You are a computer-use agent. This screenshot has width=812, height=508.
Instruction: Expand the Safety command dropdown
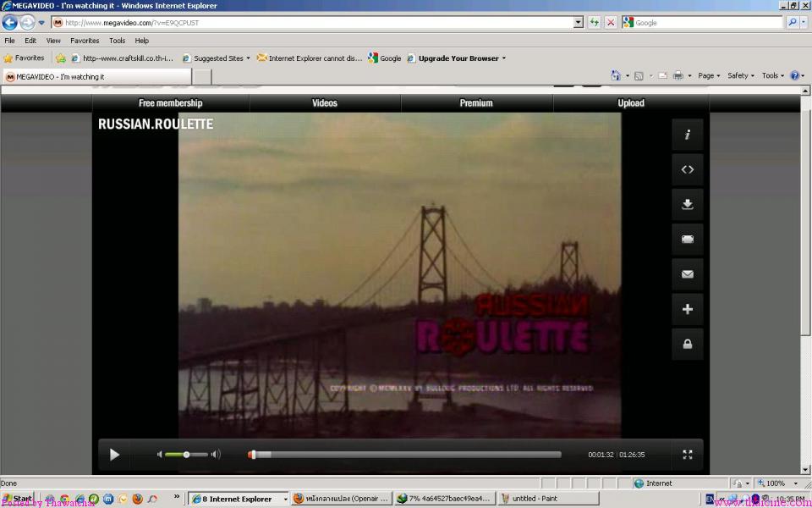(741, 75)
